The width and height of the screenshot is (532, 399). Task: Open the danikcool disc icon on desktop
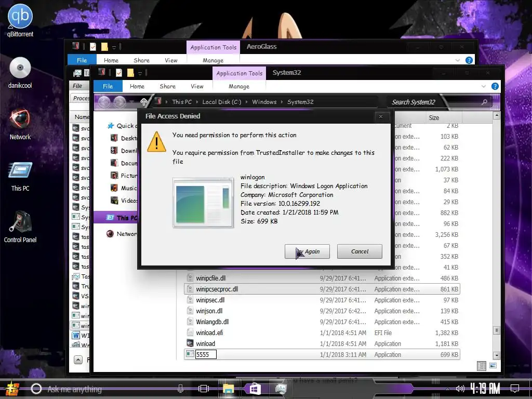[x=20, y=73]
